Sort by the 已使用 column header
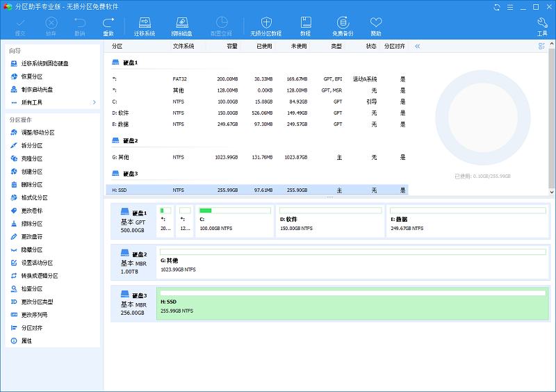Viewport: 556px width, 392px height. point(264,46)
